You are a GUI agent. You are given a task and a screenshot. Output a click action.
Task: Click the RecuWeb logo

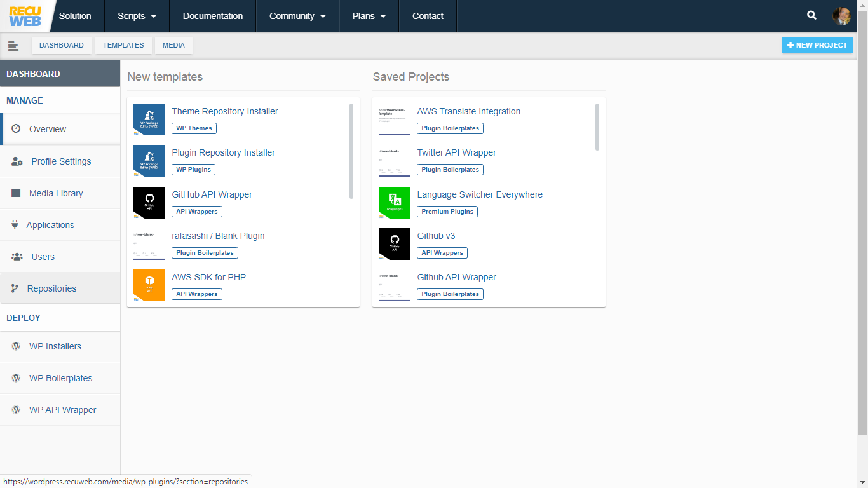pyautogui.click(x=25, y=16)
